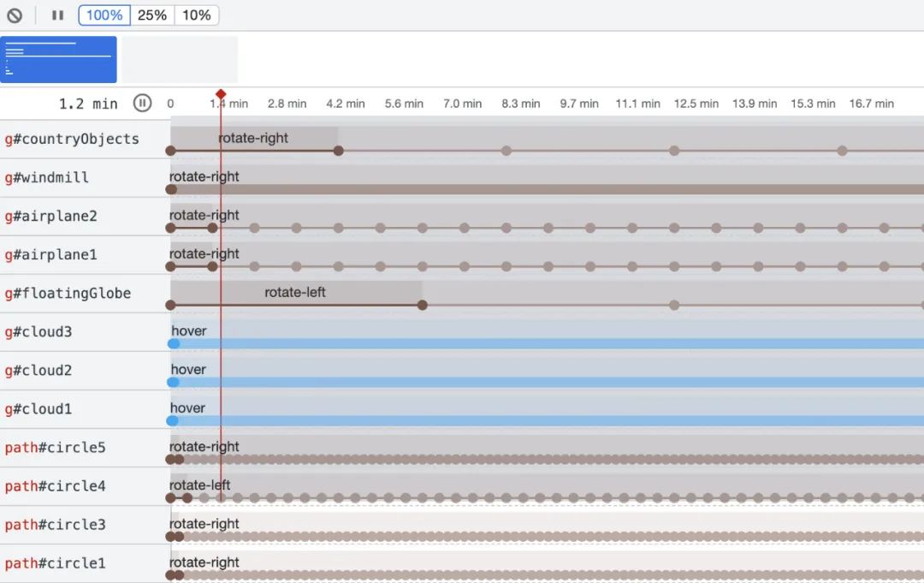This screenshot has height=583, width=924.
Task: Select the path#circle1 row label
Action: pos(55,563)
